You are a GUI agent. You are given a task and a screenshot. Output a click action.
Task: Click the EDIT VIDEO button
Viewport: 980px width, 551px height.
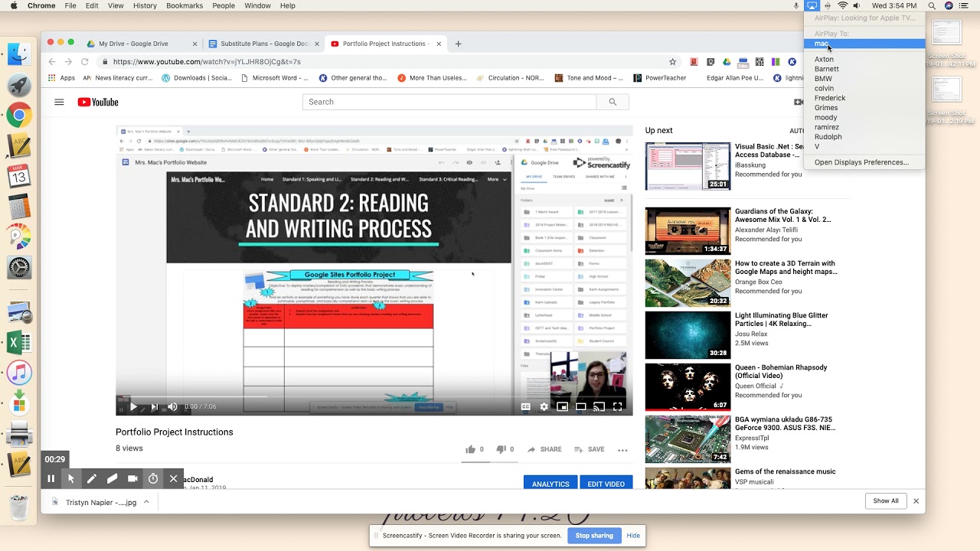pyautogui.click(x=606, y=484)
